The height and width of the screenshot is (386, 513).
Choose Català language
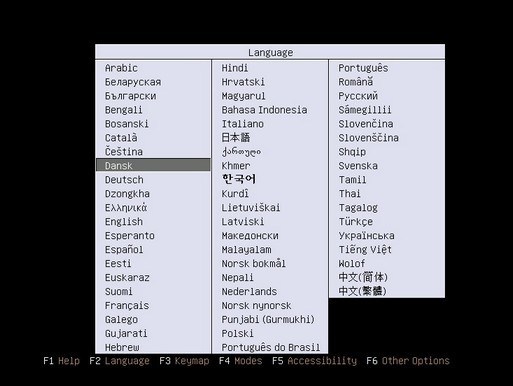pos(121,138)
